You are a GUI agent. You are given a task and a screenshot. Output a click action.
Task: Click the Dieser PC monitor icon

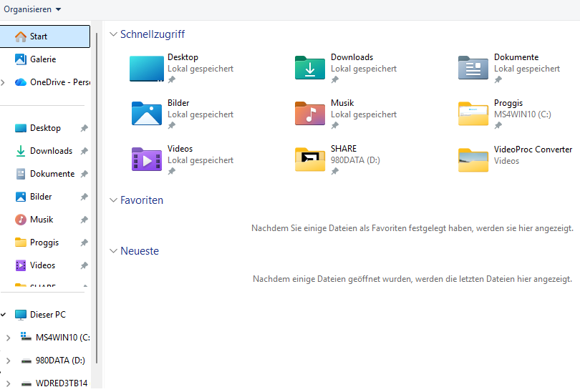click(x=21, y=315)
